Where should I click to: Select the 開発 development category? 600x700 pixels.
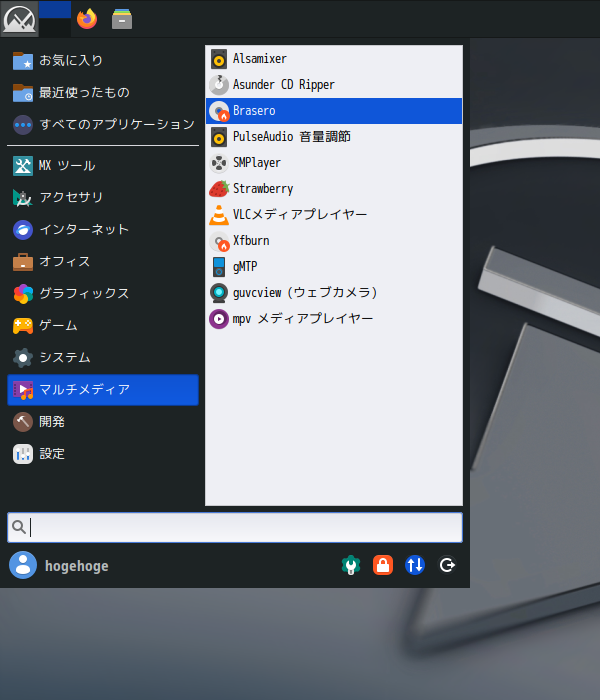pyautogui.click(x=103, y=421)
